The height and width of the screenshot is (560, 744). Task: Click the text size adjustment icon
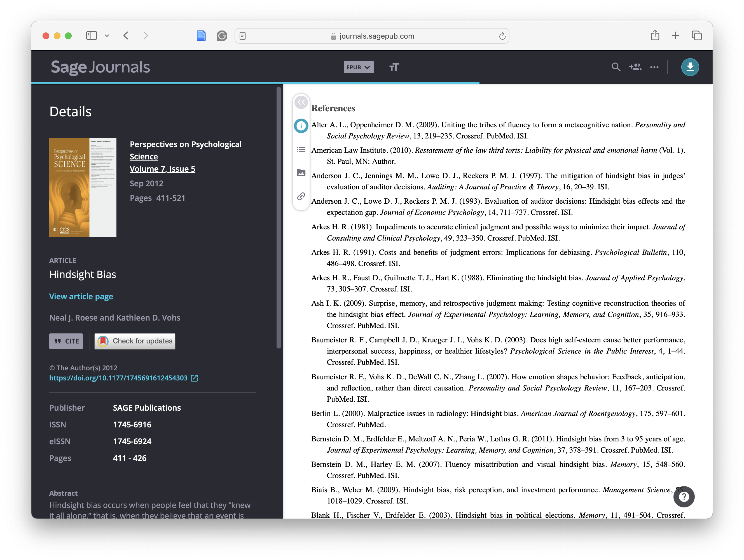(394, 67)
